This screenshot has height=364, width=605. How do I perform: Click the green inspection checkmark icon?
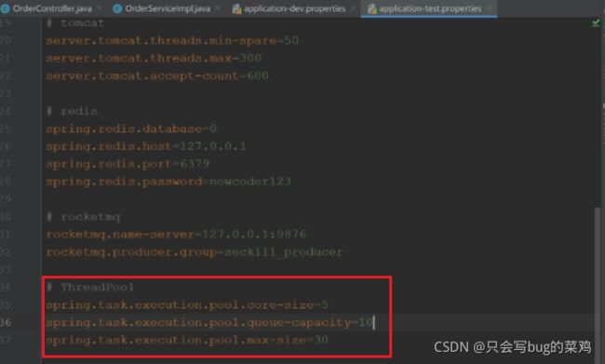(596, 23)
